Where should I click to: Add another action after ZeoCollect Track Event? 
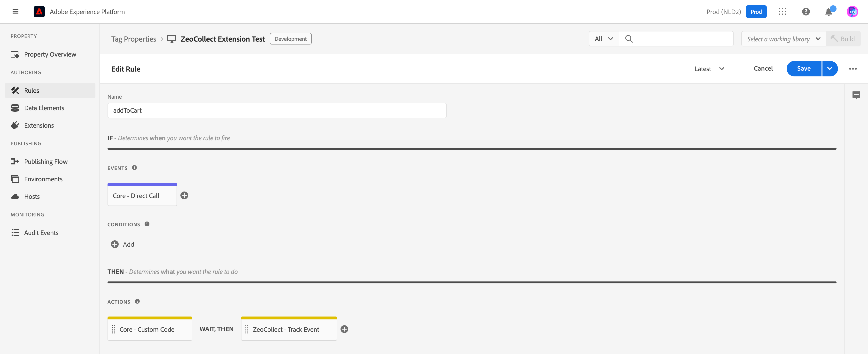[344, 329]
